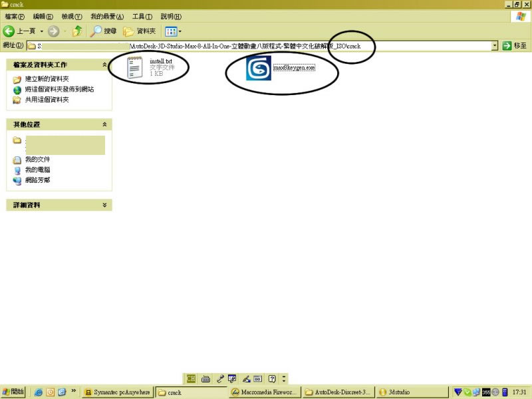
Task: Open 我的文件 from other places
Action: tap(37, 160)
